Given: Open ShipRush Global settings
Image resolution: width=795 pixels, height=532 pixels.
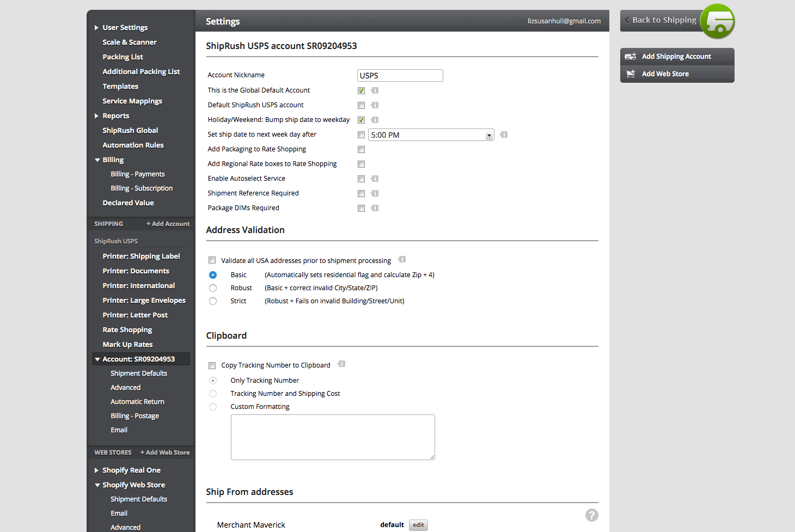Looking at the screenshot, I should pyautogui.click(x=130, y=131).
